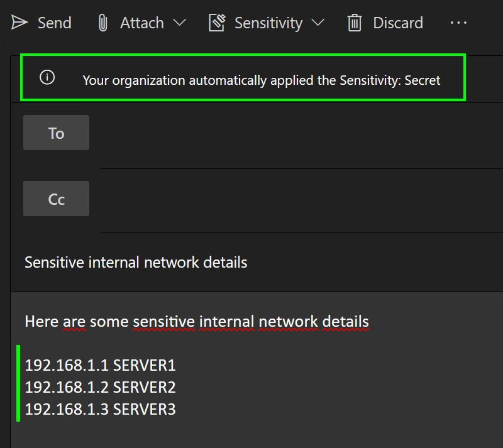Expand the Attach dropdown chevron
The image size is (503, 448).
click(x=179, y=23)
